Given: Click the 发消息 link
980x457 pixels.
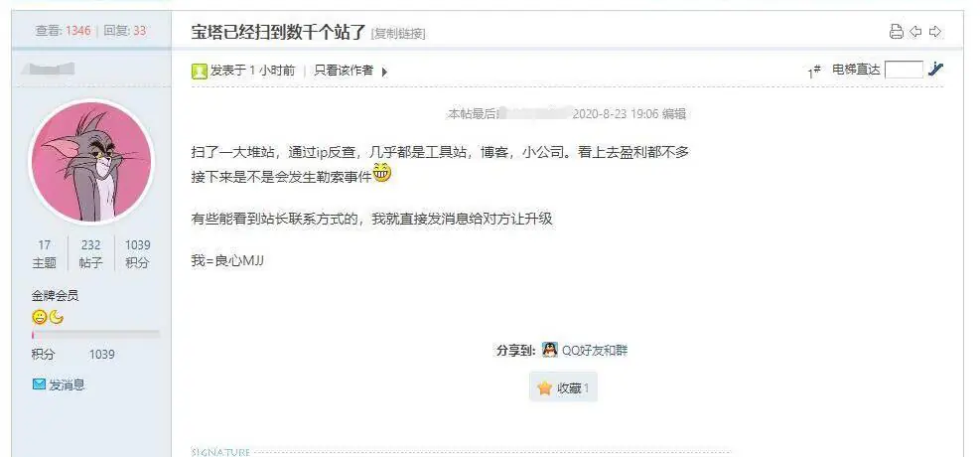Looking at the screenshot, I should pyautogui.click(x=67, y=385).
